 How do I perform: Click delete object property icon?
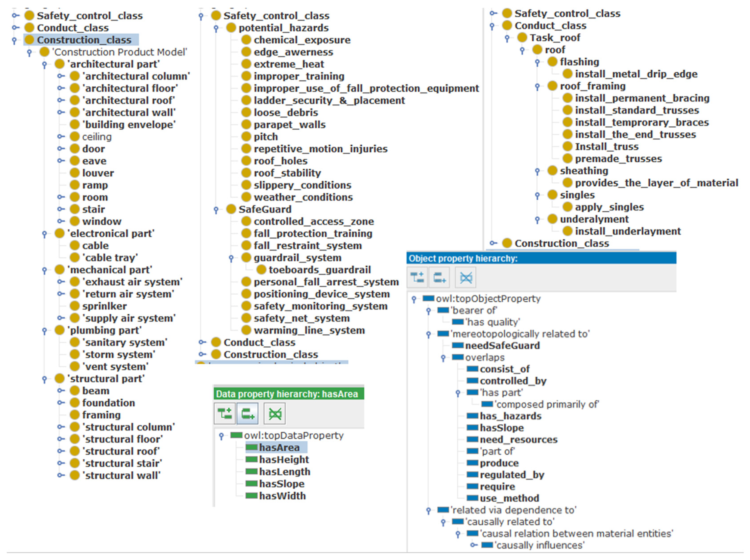coord(466,278)
